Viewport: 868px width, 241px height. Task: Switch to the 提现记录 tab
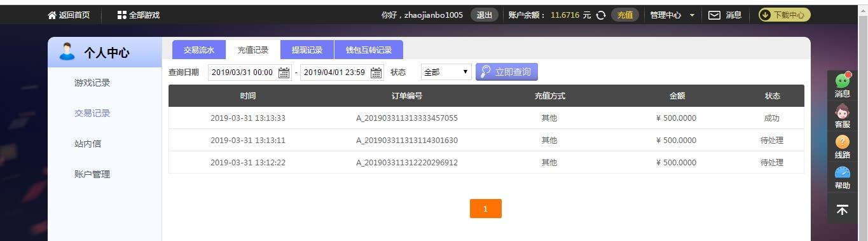pyautogui.click(x=307, y=50)
